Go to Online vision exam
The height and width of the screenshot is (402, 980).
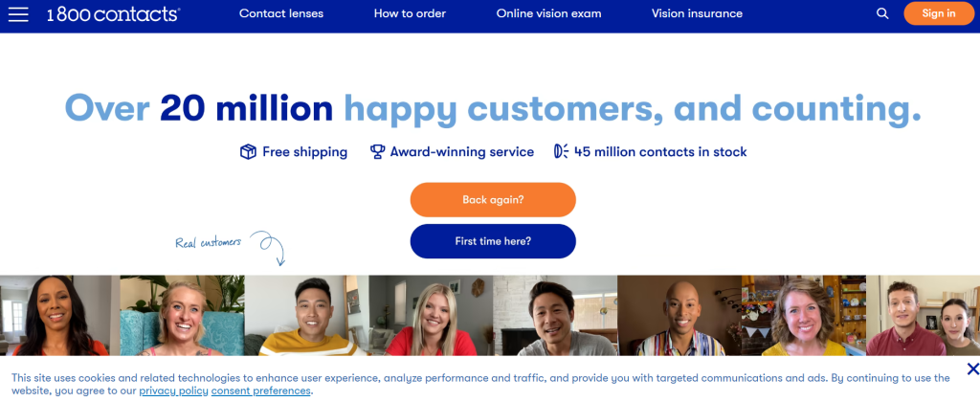coord(548,13)
